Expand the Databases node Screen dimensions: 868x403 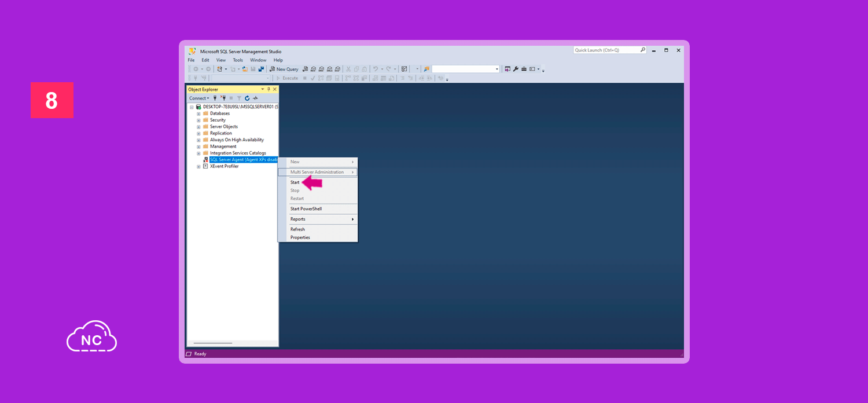(198, 113)
